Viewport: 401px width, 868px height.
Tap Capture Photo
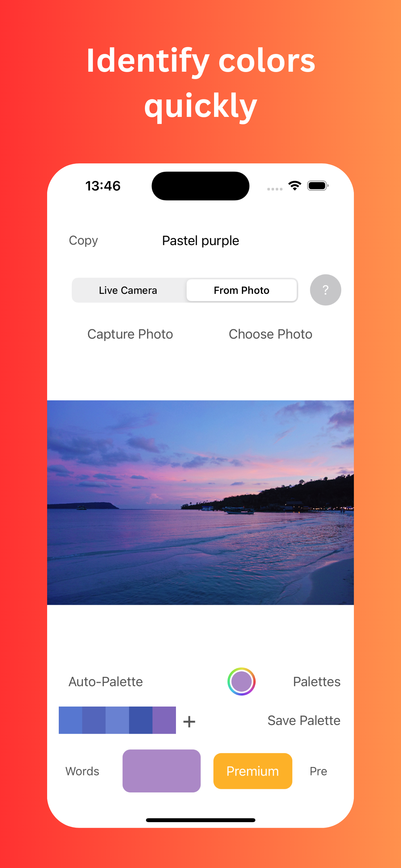pyautogui.click(x=130, y=334)
